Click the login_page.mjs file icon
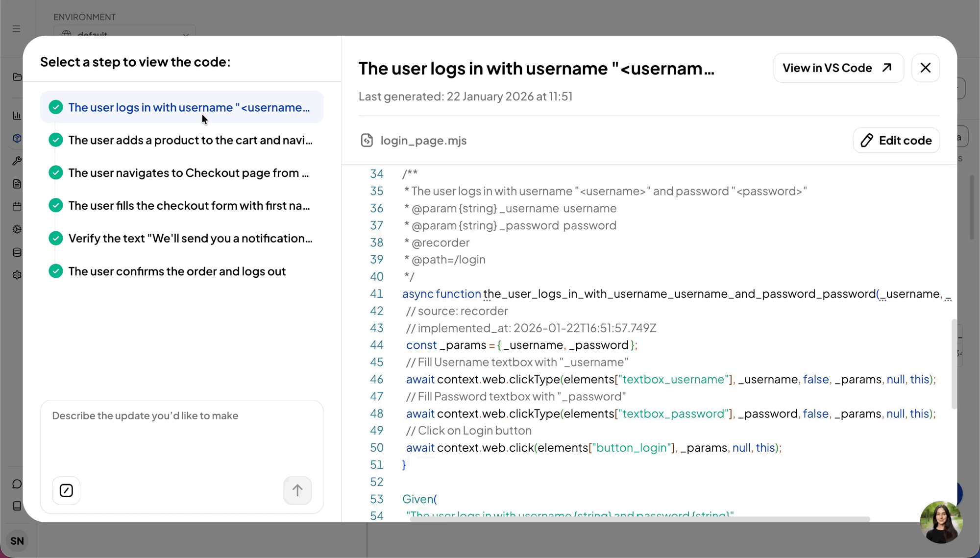This screenshot has height=558, width=980. (367, 141)
